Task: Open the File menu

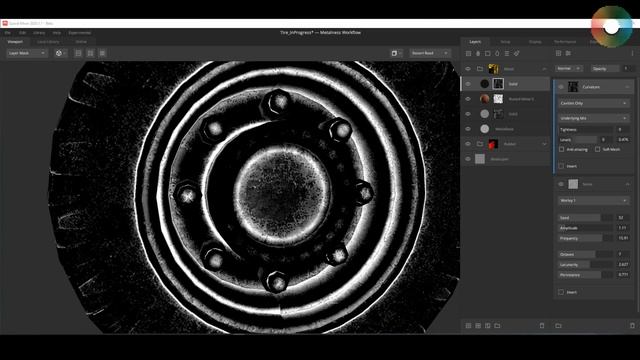Action: pyautogui.click(x=8, y=33)
